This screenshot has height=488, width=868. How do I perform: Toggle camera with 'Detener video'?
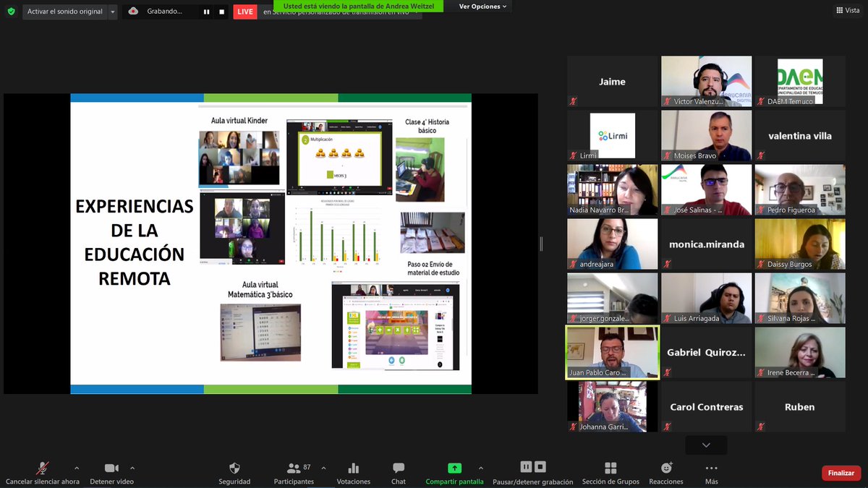(x=111, y=474)
